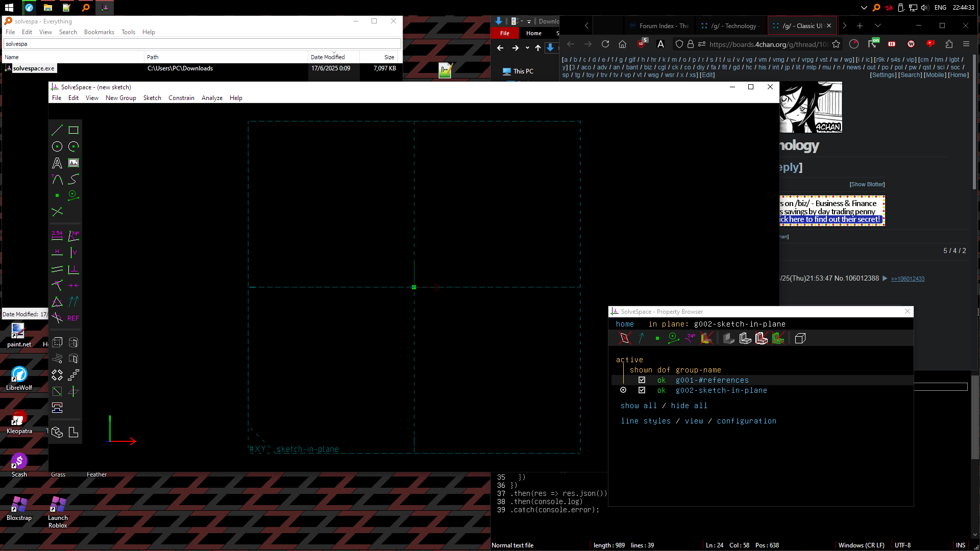
Task: Open 'line styles' link in Property Browser
Action: click(646, 421)
